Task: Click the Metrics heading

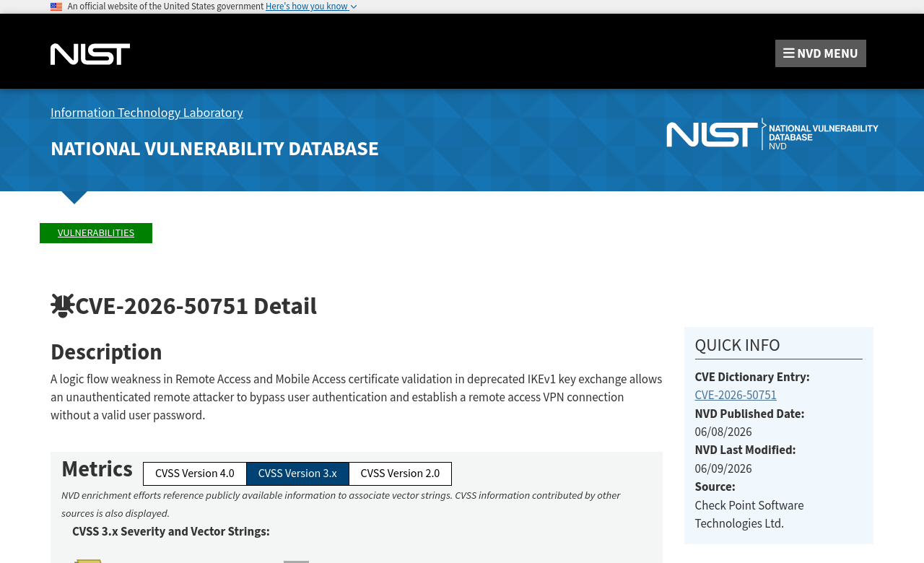Action: (x=97, y=469)
